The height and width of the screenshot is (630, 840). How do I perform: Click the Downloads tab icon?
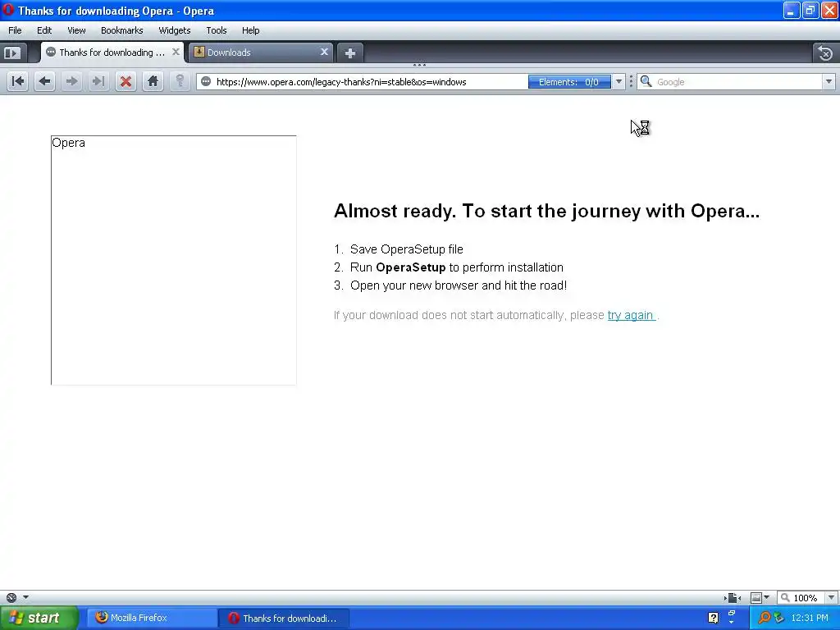[x=199, y=52]
